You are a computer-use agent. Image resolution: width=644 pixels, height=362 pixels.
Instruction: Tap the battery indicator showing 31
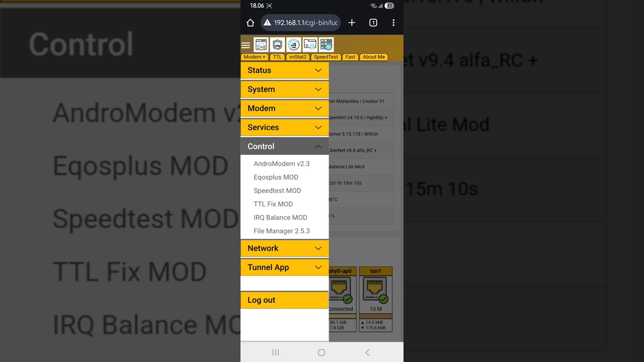click(389, 6)
